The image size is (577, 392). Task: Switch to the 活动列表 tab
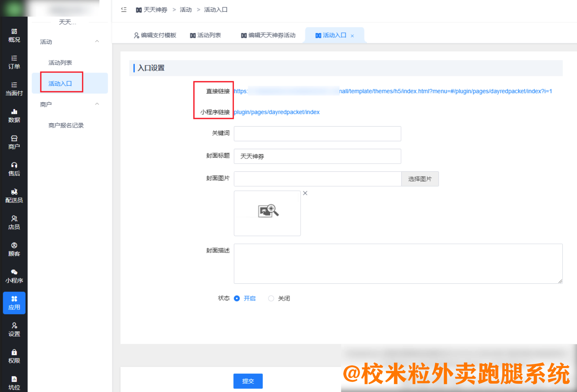pyautogui.click(x=206, y=35)
